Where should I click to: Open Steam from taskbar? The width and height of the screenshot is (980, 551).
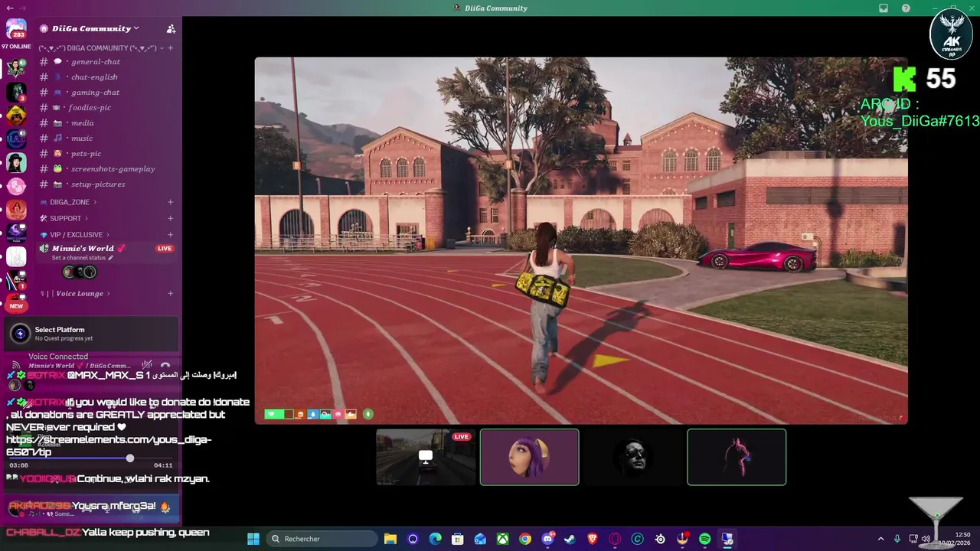[x=570, y=539]
